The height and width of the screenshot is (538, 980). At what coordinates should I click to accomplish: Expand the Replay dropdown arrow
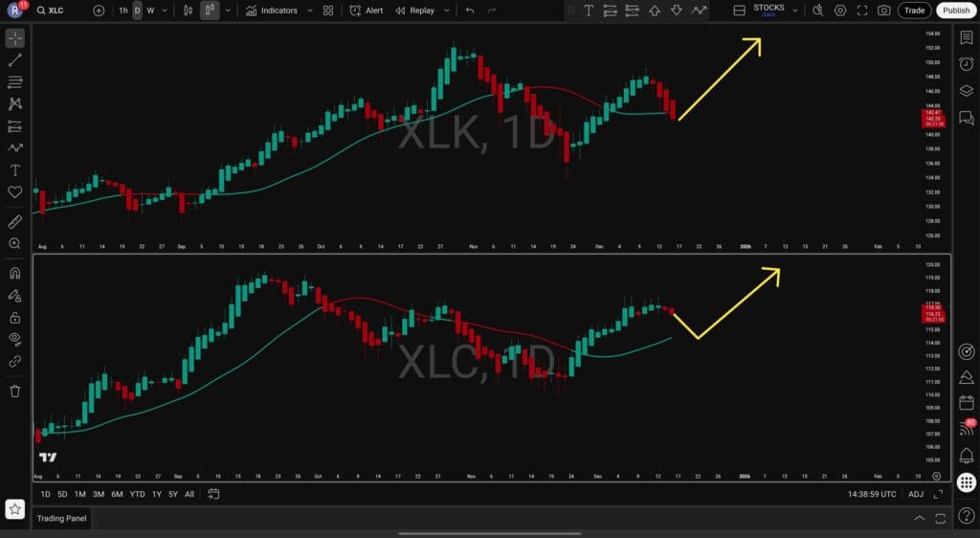pyautogui.click(x=446, y=11)
